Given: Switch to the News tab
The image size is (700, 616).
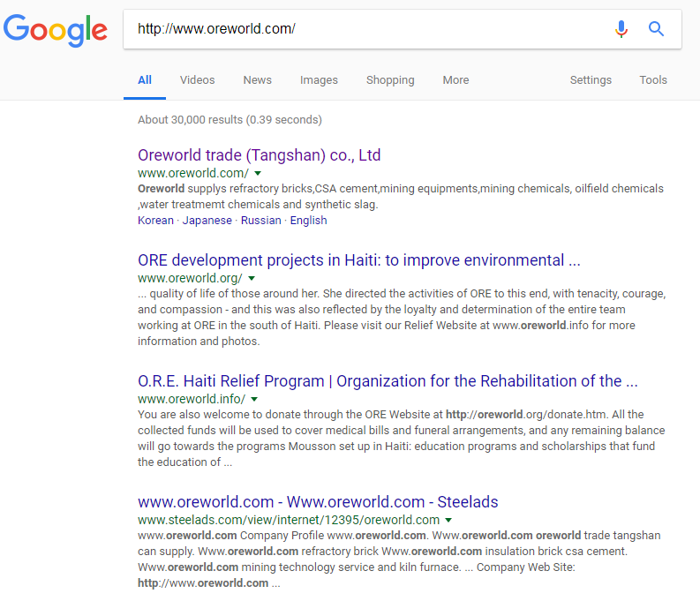Looking at the screenshot, I should tap(257, 80).
